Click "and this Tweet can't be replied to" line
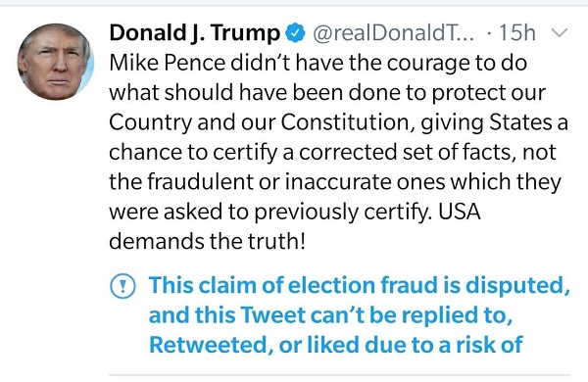Screen dimensions: 588x382 330,315
